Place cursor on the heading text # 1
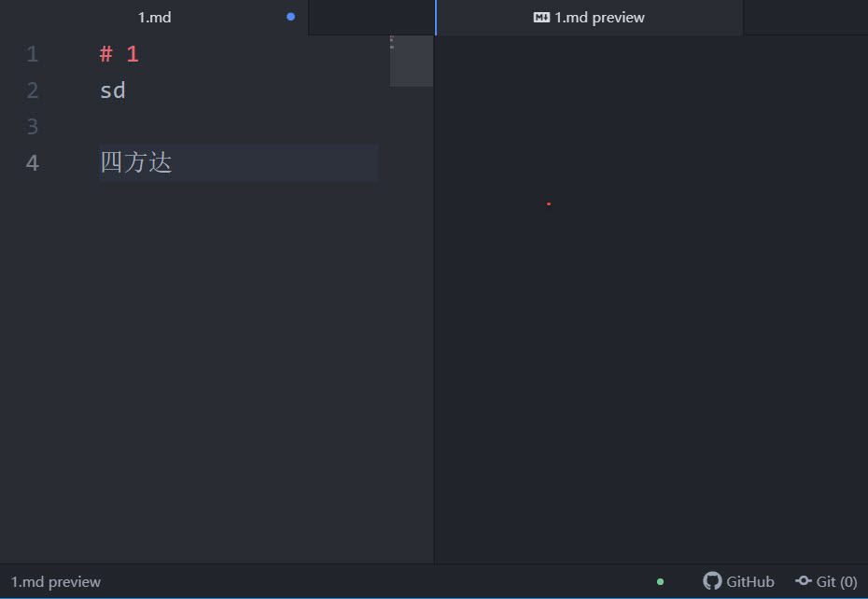Screen dimensions: 868x599 pyautogui.click(x=119, y=53)
